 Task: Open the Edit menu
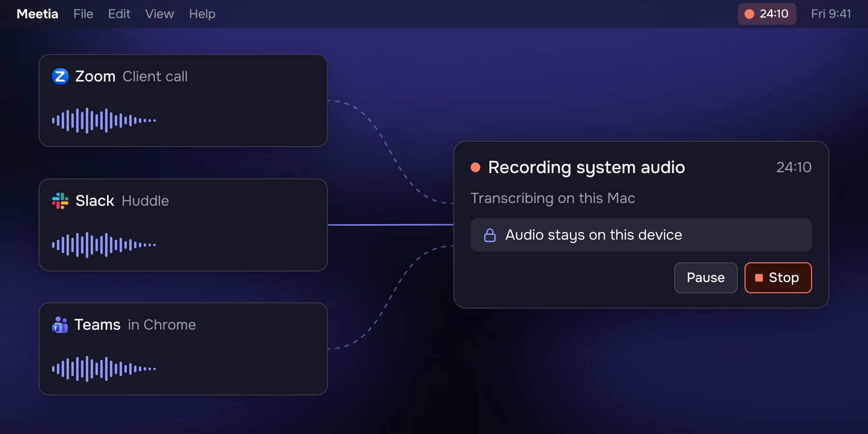click(x=119, y=14)
